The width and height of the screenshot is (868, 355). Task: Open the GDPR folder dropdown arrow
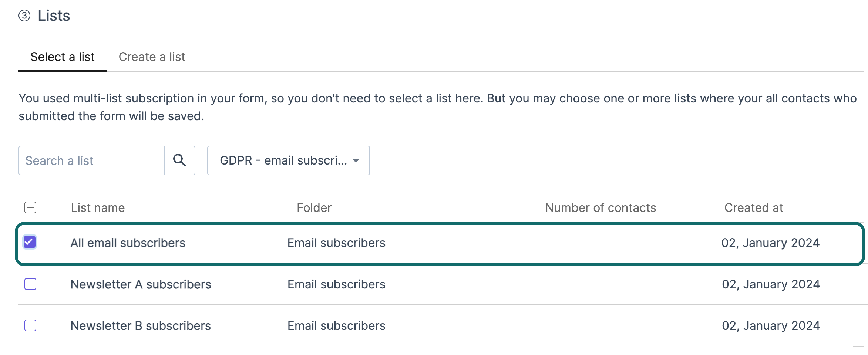pyautogui.click(x=356, y=160)
